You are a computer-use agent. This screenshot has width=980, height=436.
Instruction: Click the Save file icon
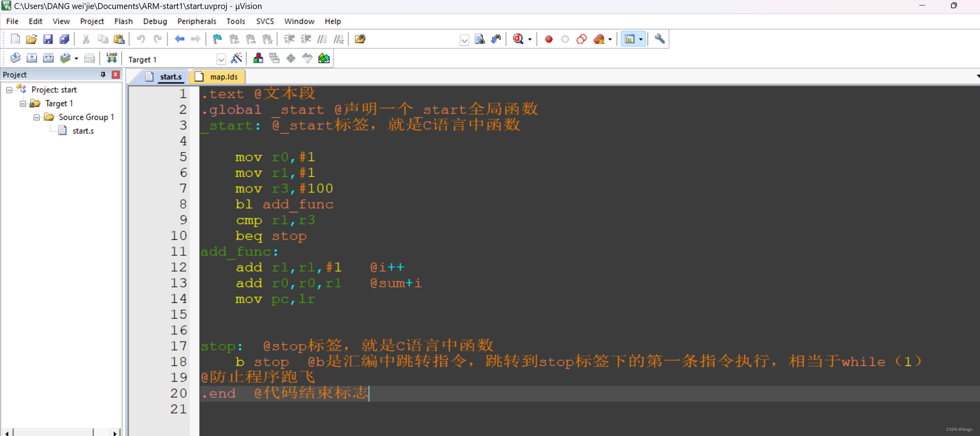tap(48, 39)
